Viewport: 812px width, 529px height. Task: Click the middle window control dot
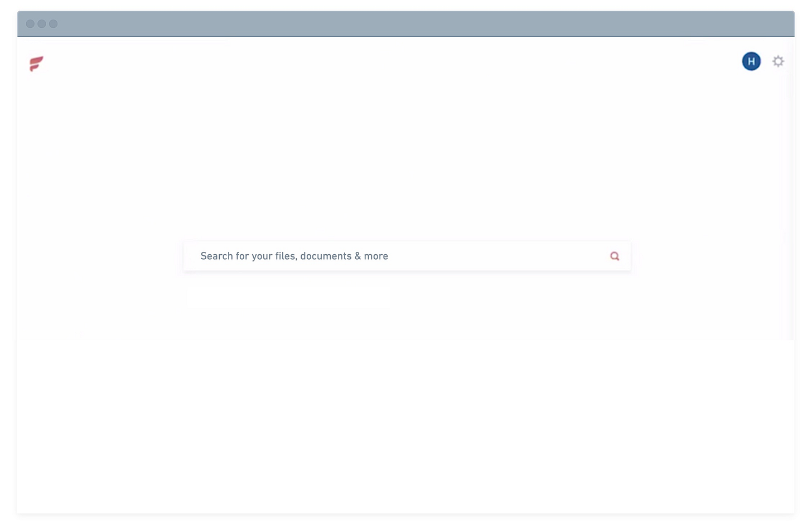click(42, 24)
